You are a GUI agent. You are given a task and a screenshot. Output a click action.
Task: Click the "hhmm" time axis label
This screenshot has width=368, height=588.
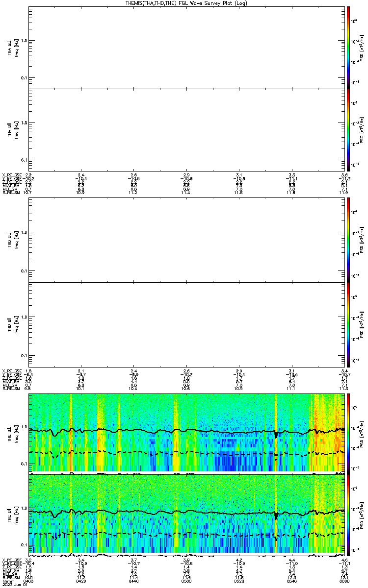[7, 581]
